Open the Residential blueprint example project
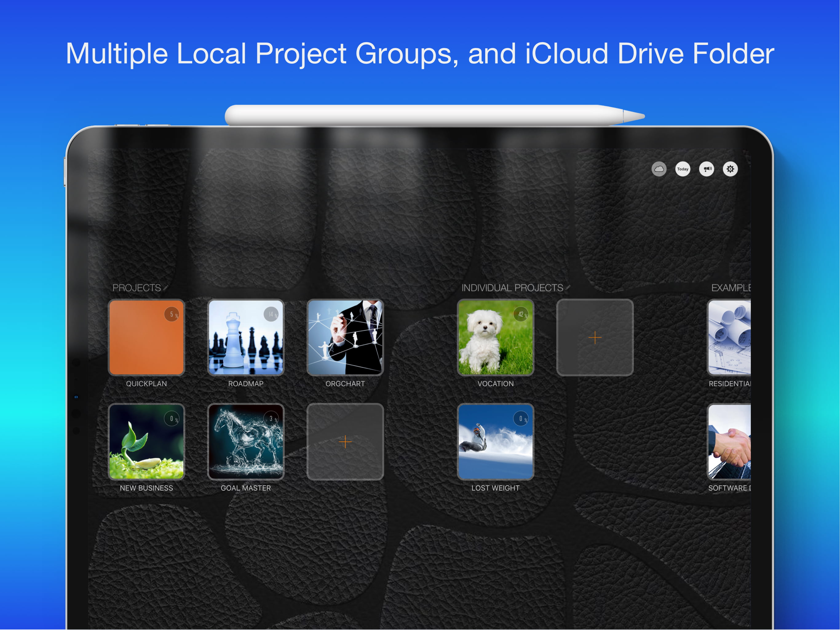The height and width of the screenshot is (630, 840). pyautogui.click(x=729, y=338)
